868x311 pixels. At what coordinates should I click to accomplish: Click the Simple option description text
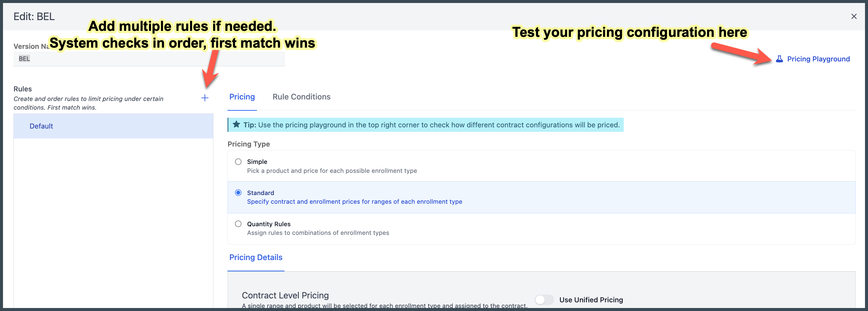[x=332, y=171]
